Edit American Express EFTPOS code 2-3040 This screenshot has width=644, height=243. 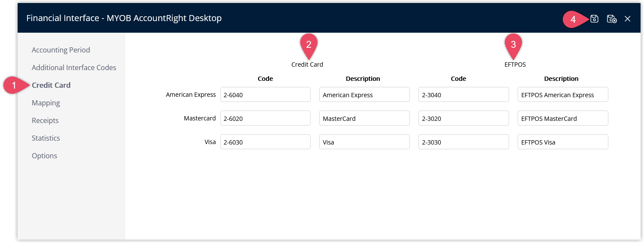point(464,95)
